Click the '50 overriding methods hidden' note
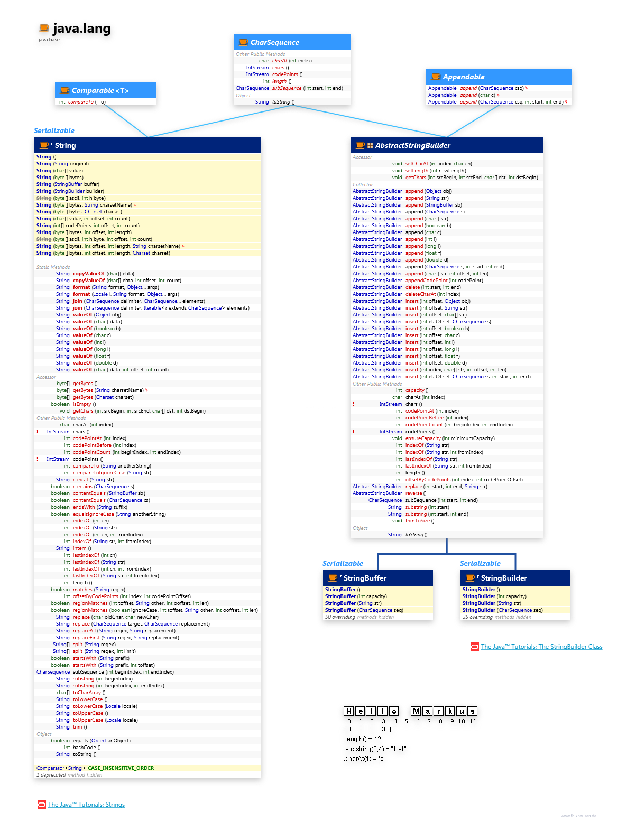627x840 pixels. (359, 617)
